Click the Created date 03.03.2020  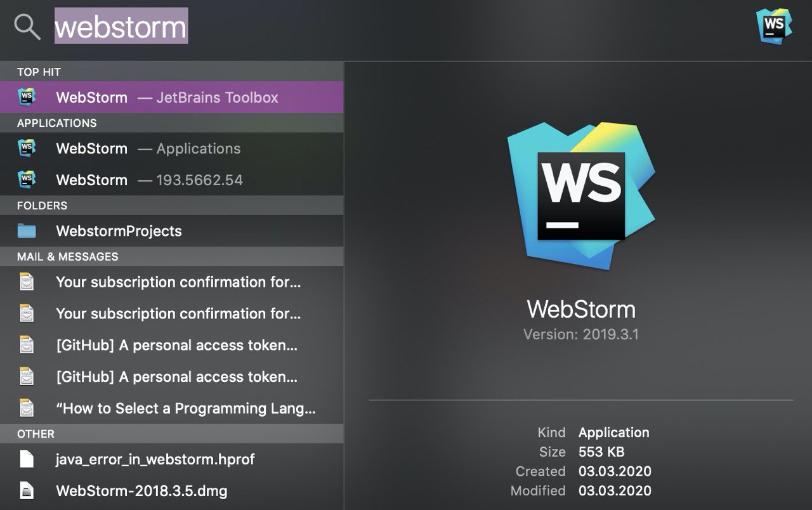click(x=615, y=471)
